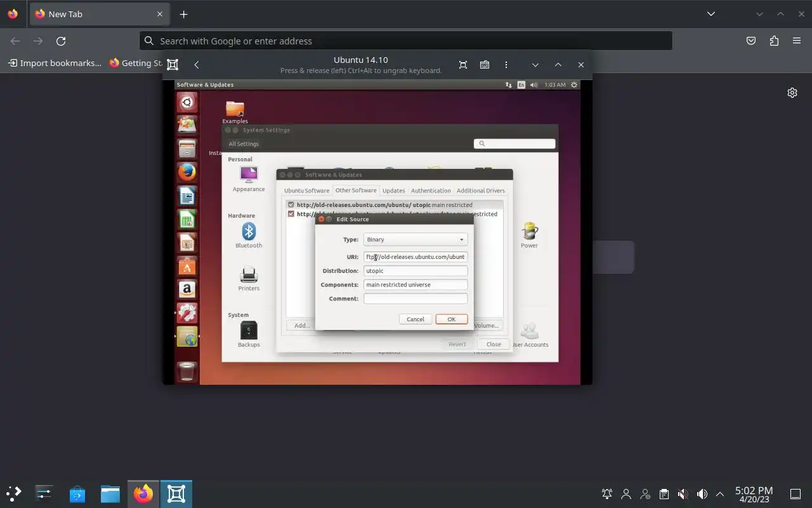Click the Ubuntu sound indicator icon
The image size is (812, 508).
pyautogui.click(x=534, y=84)
